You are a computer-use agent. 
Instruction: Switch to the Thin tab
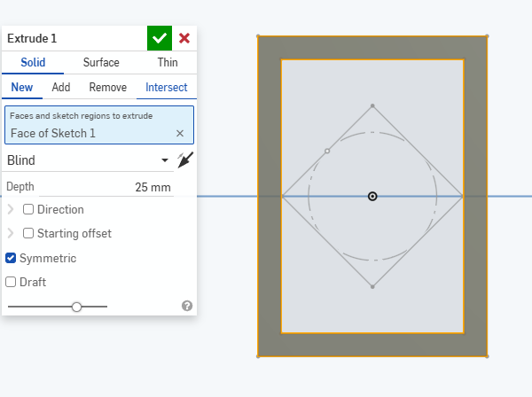167,63
